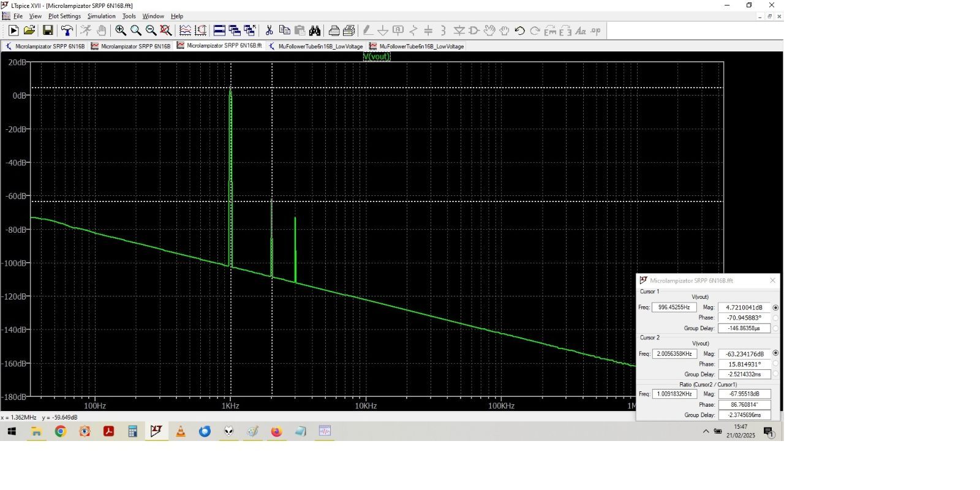Open the Control Panel hammer icon
This screenshot has width=980, height=490.
pos(67,31)
